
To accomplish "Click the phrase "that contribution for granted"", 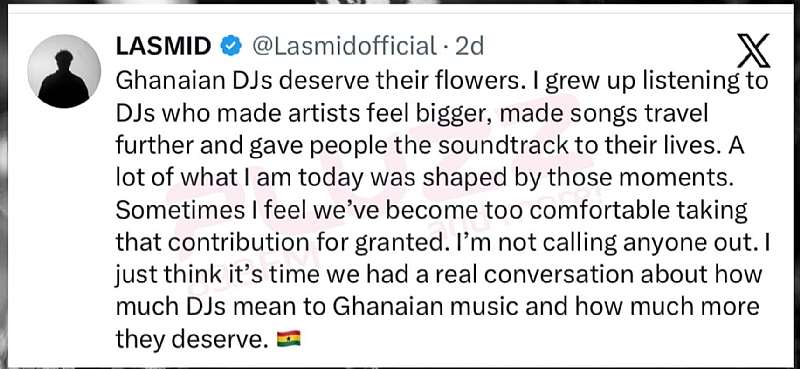I will tap(278, 243).
